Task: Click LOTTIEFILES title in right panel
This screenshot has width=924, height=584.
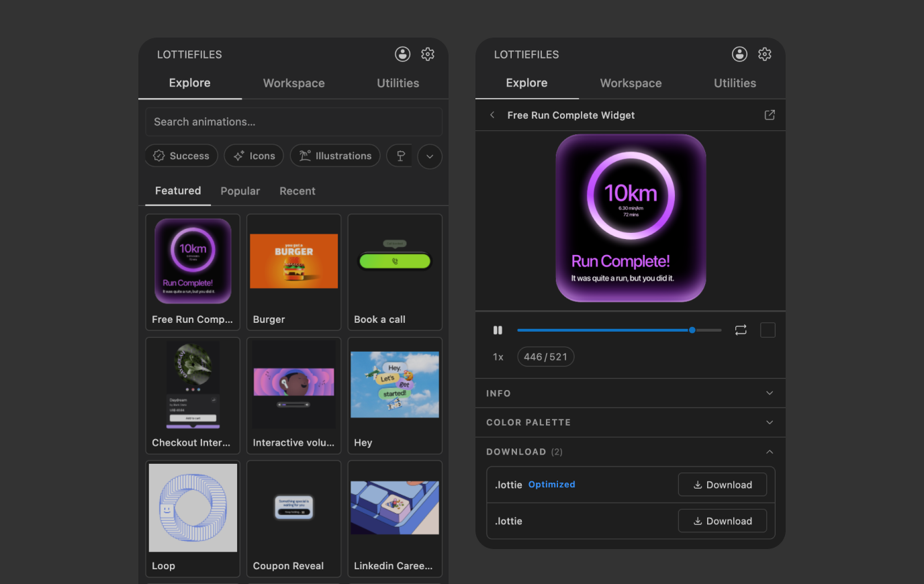Action: click(x=526, y=54)
